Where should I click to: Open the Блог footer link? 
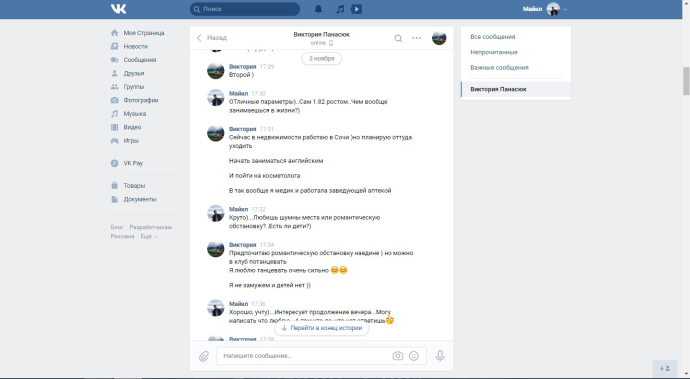click(x=117, y=228)
